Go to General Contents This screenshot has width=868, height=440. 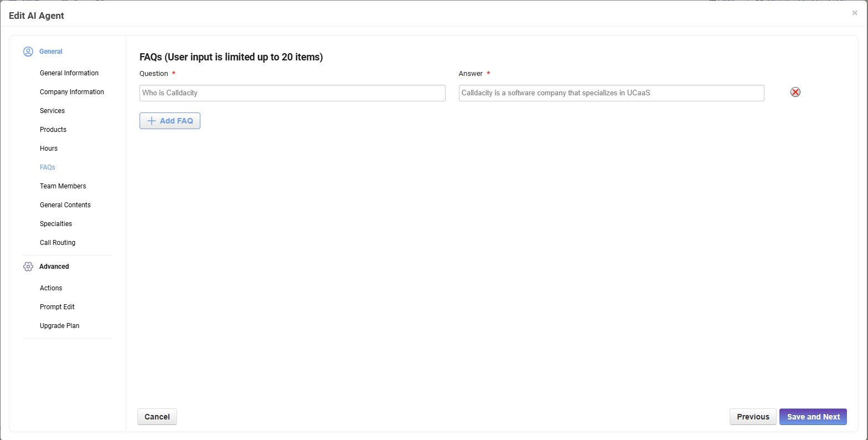[65, 205]
